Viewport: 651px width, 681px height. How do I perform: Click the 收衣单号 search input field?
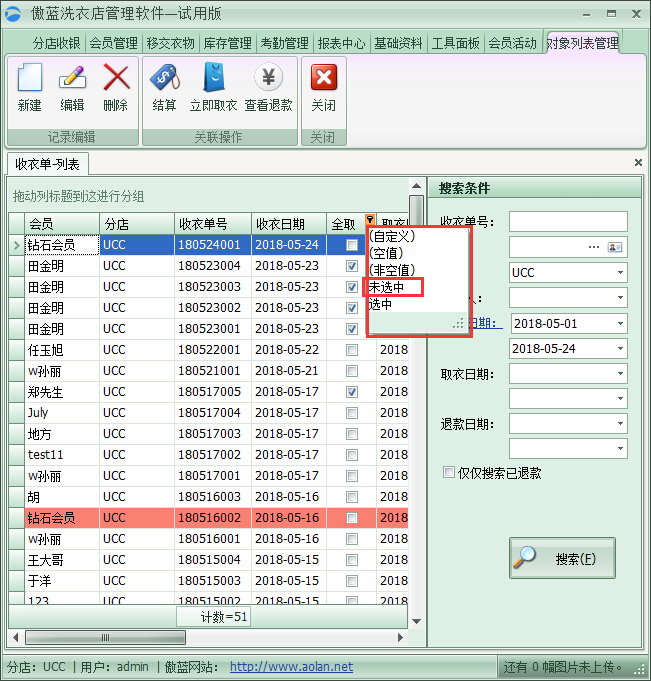567,221
